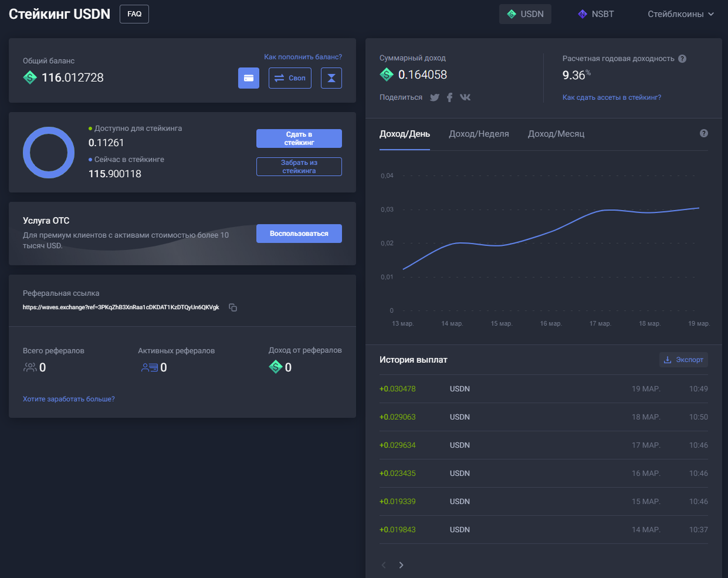Click payout row +0.029063
Screen dimensions: 728x578
coord(544,417)
